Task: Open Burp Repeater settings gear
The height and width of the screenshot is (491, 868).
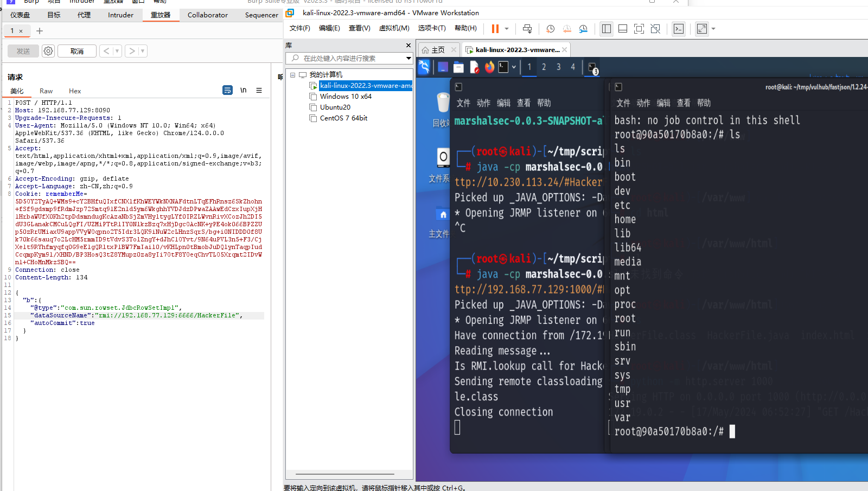Action: pos(48,51)
